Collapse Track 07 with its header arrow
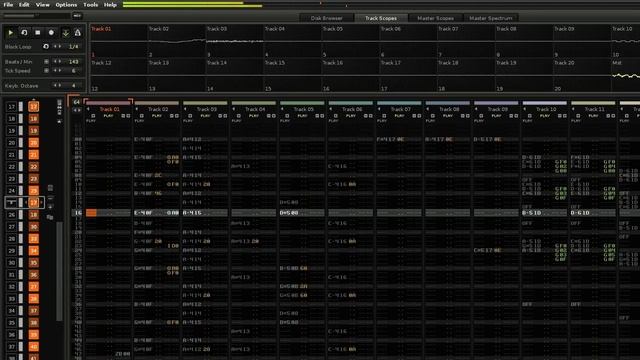Screen dimensions: 640x360 [x=380, y=109]
